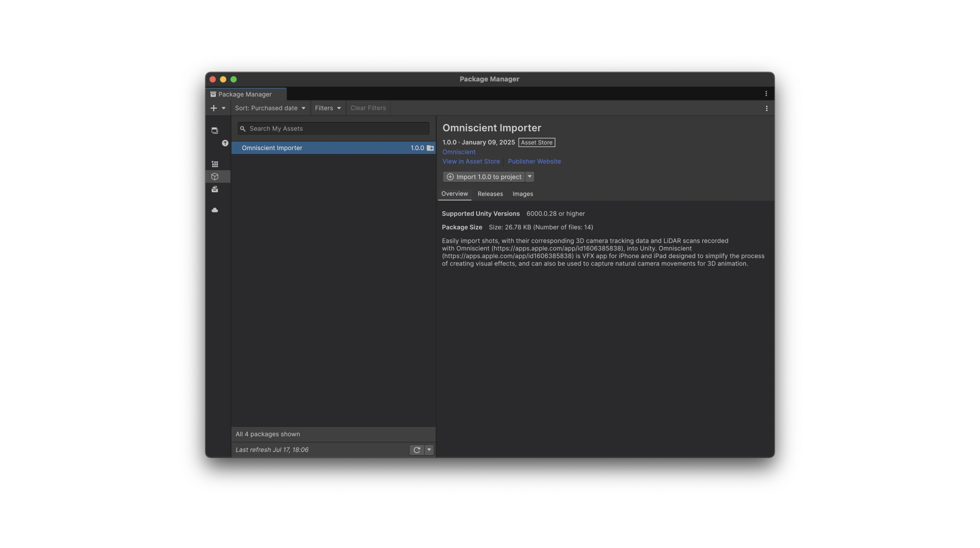Click Size: 26.78 KB (Number of files: 14)
Screen dimensions: 980x548
pos(541,228)
